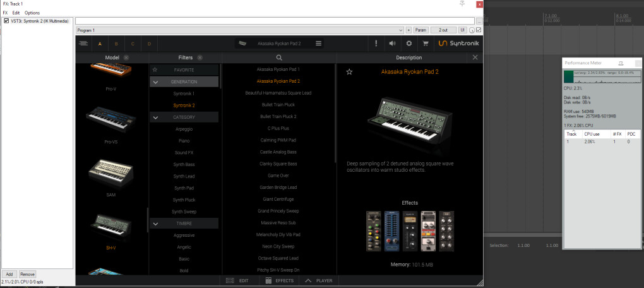
Task: Click the PLAYER arpeggiator icon
Action: coord(307,280)
